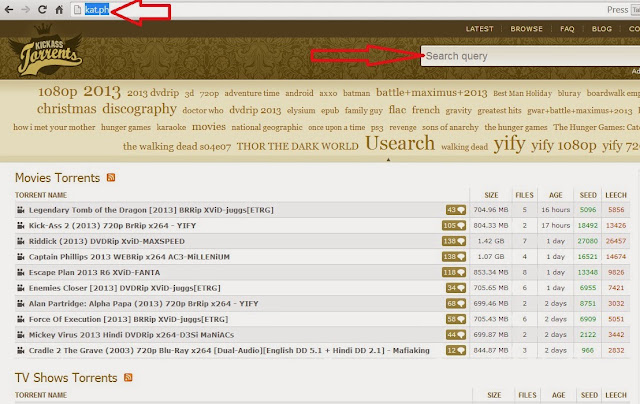This screenshot has width=640, height=404.
Task: Sort Movies table by LEECH column
Action: point(616,195)
